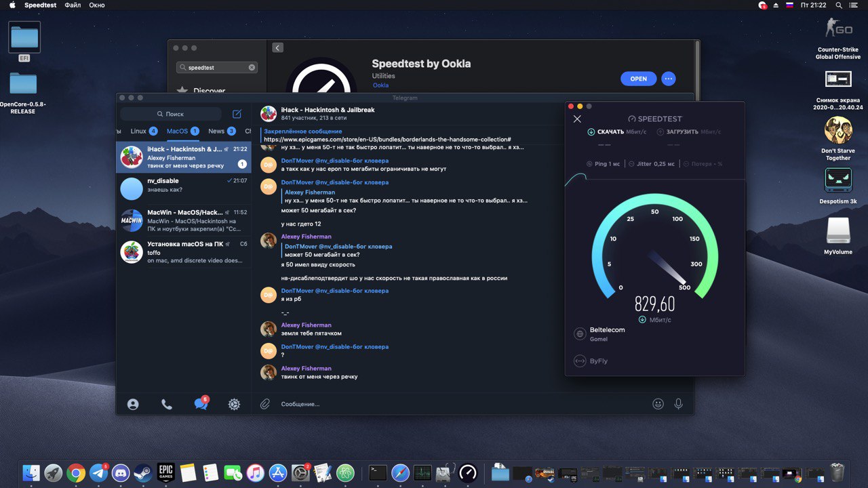868x488 pixels.
Task: Open Safari compass icon in dock
Action: click(400, 472)
